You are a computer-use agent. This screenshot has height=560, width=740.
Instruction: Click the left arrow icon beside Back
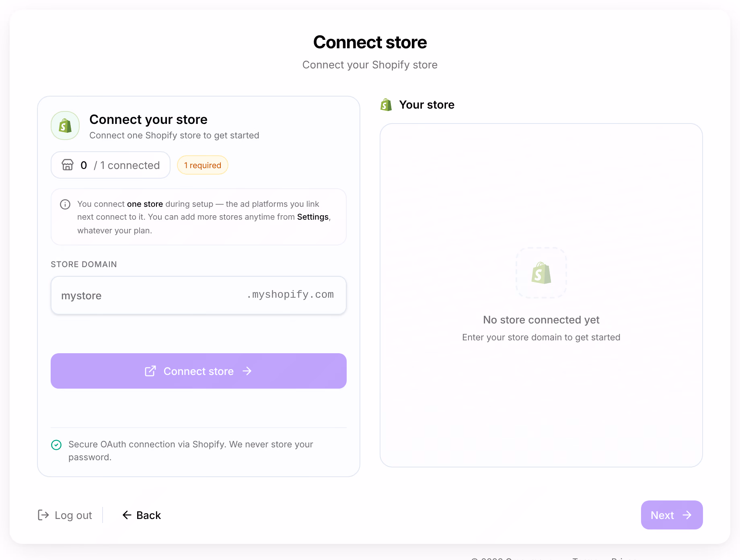[127, 515]
